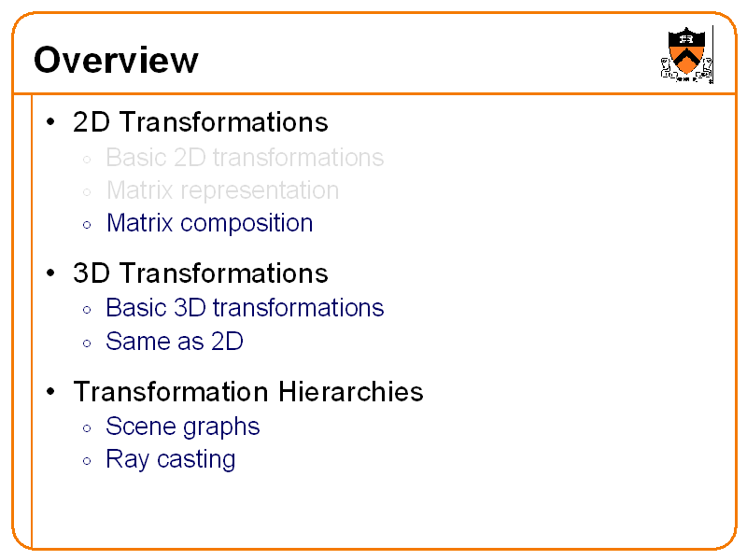
Task: Click the Princeton shield logo
Action: click(x=687, y=54)
